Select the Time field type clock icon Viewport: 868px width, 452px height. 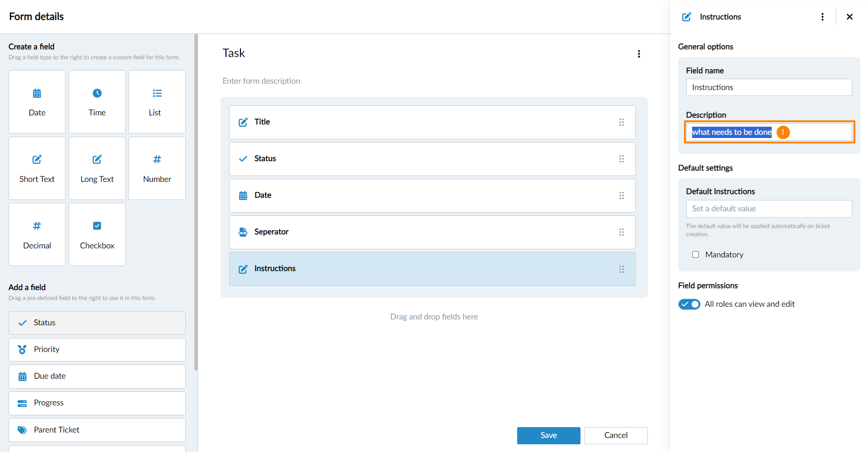(97, 94)
